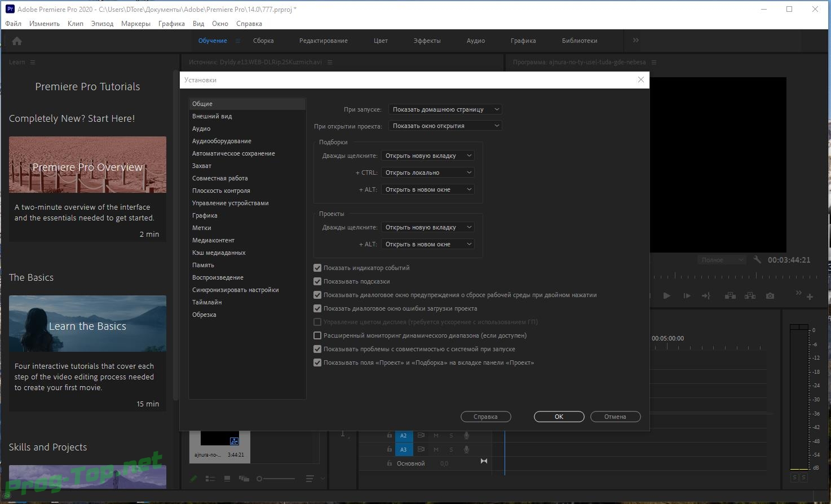The image size is (831, 504).
Task: Switch to the Эффекты workspace
Action: tap(427, 41)
